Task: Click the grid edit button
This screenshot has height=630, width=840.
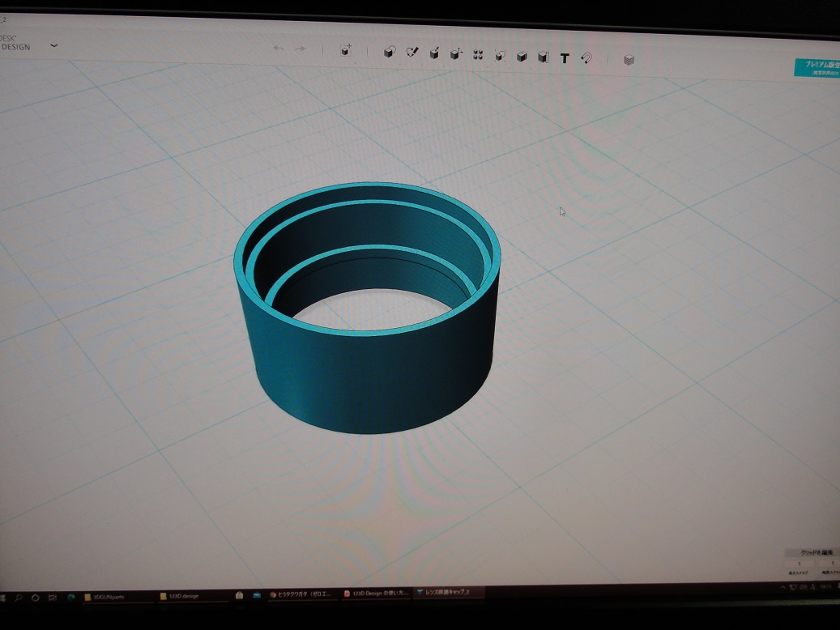Action: (814, 552)
